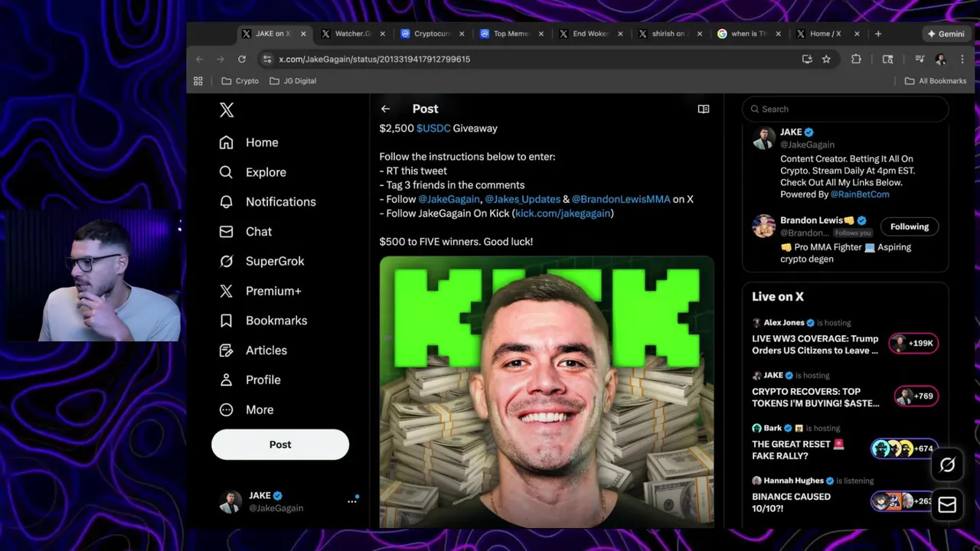Click the X logo in sidebar
980x551 pixels.
tap(227, 110)
